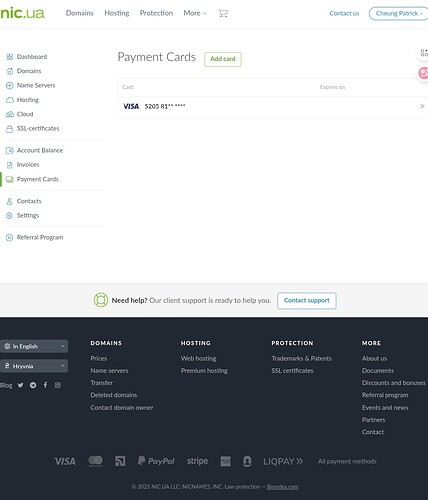Open the footer Prices link

[x=99, y=359]
